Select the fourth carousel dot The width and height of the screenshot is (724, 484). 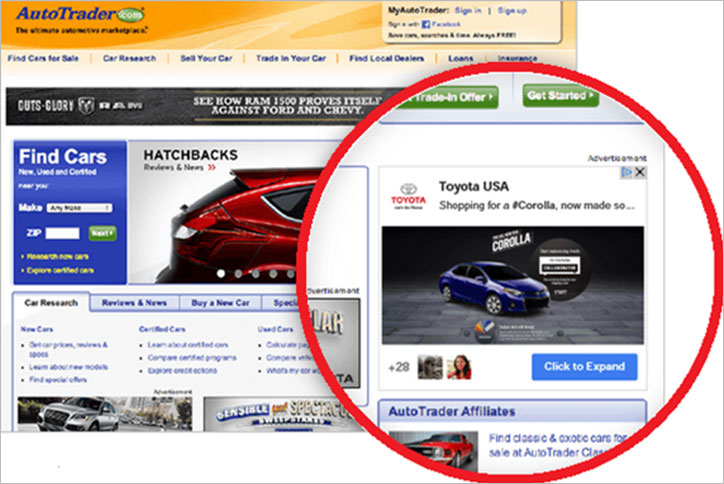click(x=273, y=273)
